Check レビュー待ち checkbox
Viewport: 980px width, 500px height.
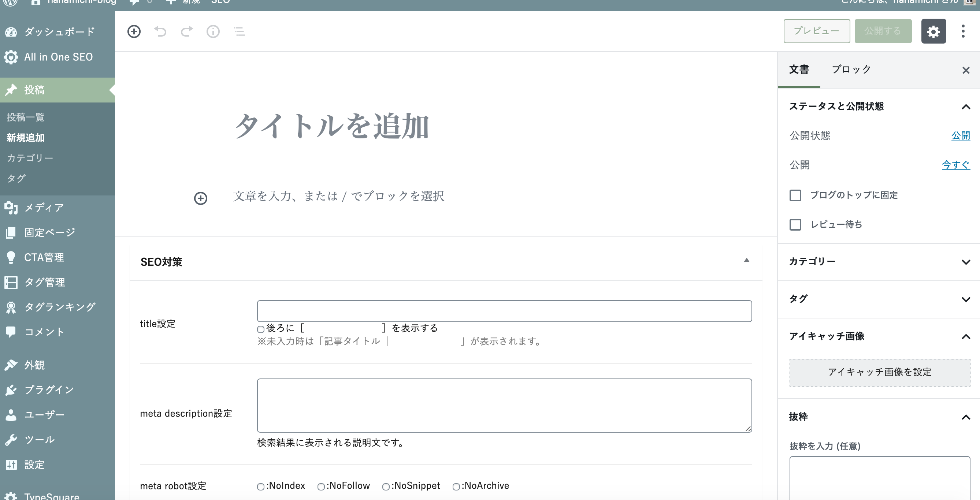[x=795, y=225]
